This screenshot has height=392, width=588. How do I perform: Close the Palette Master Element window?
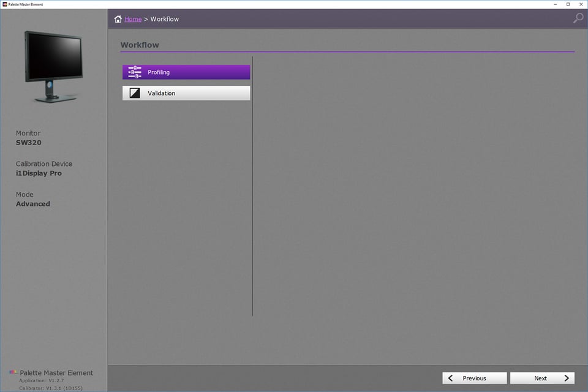click(581, 4)
